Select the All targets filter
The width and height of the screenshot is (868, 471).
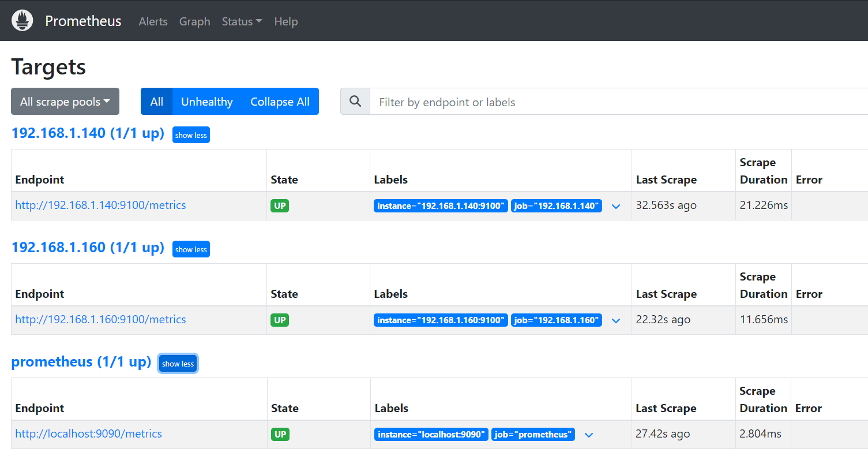pyautogui.click(x=157, y=102)
